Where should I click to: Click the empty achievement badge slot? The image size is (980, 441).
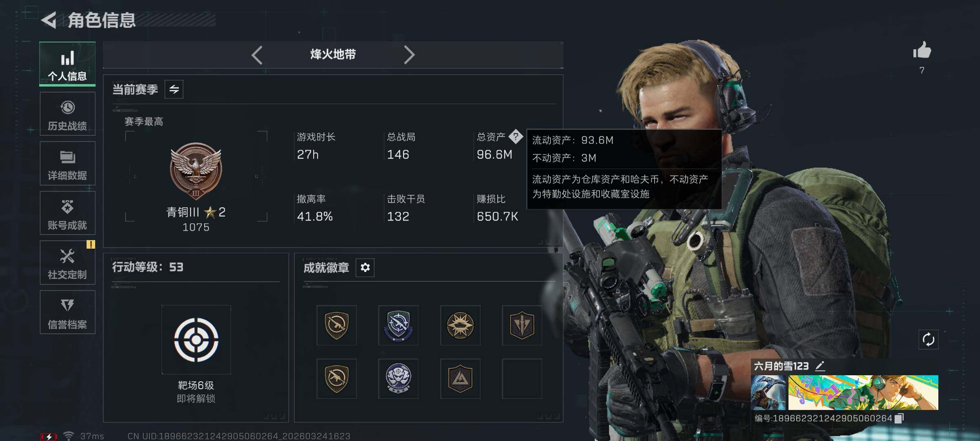522,379
